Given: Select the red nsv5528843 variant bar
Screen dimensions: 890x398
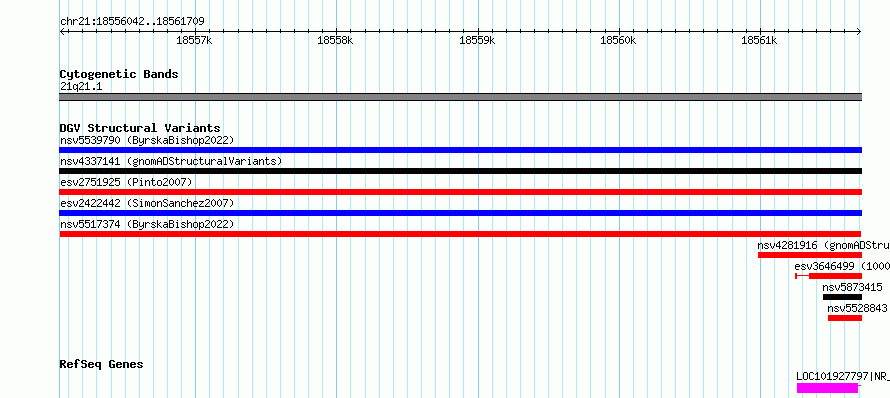Looking at the screenshot, I should [845, 318].
